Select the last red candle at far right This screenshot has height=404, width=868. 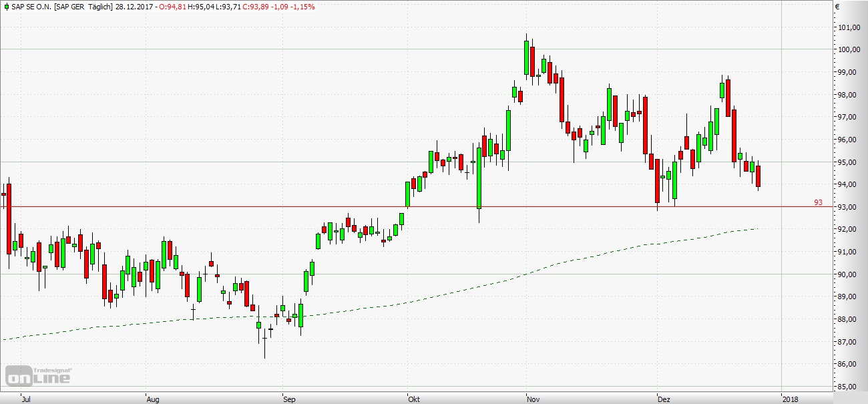[x=758, y=176]
